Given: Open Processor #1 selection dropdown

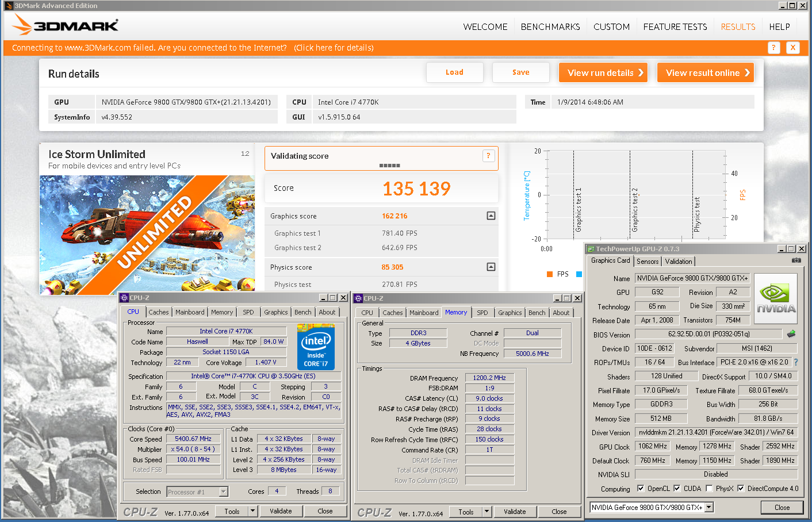Looking at the screenshot, I should 224,492.
